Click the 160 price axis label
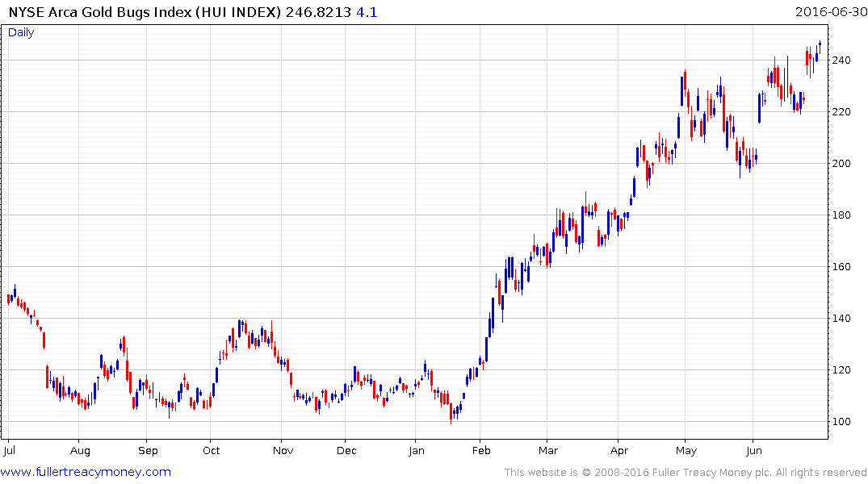The width and height of the screenshot is (868, 484). pyautogui.click(x=841, y=267)
